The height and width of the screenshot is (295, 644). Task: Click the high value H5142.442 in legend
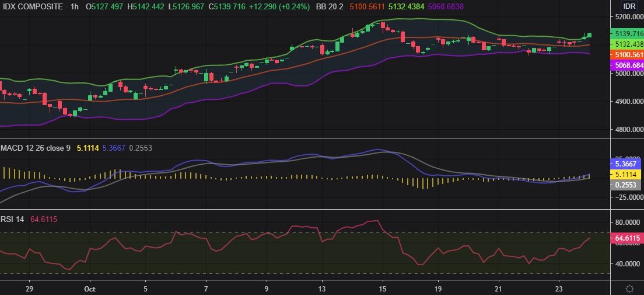coord(146,7)
